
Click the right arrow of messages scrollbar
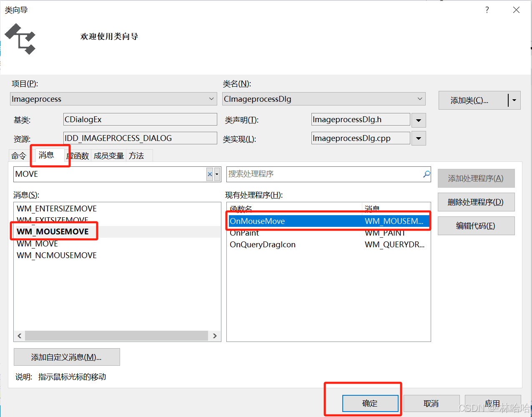(x=215, y=336)
